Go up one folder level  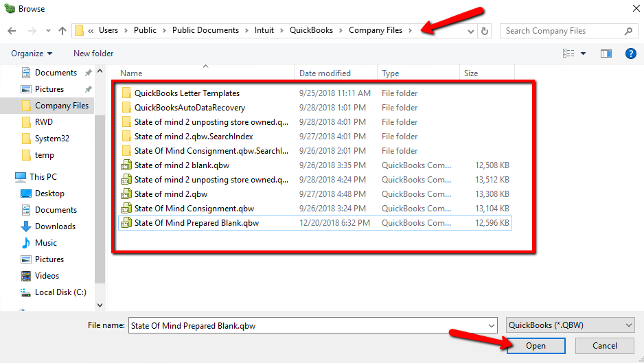pyautogui.click(x=62, y=31)
